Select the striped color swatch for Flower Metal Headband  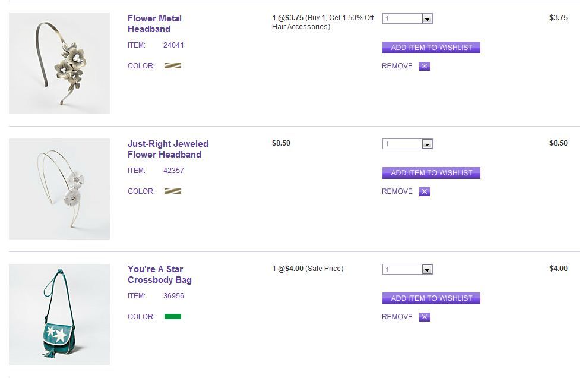pyautogui.click(x=173, y=66)
